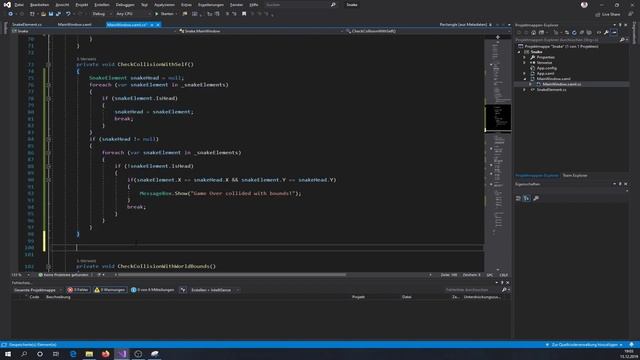Image resolution: width=640 pixels, height=360 pixels.
Task: Expand the Properties node in Solution Explorer
Action: click(524, 58)
